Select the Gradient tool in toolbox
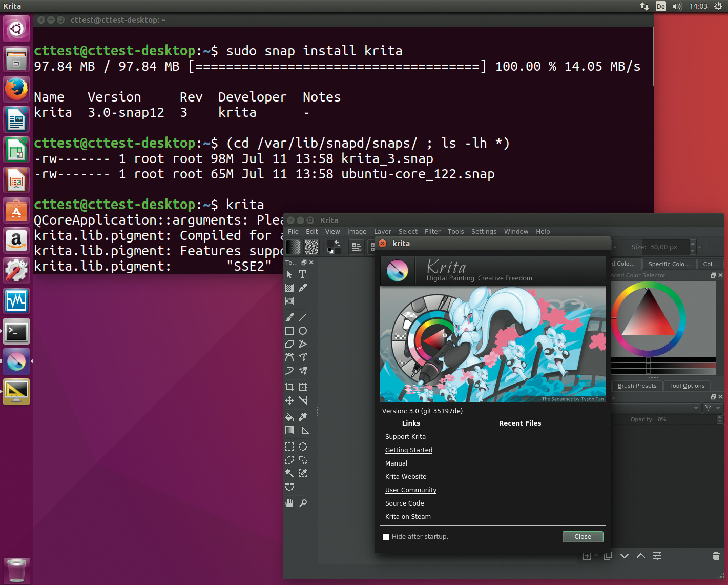This screenshot has height=585, width=728. pos(289,430)
